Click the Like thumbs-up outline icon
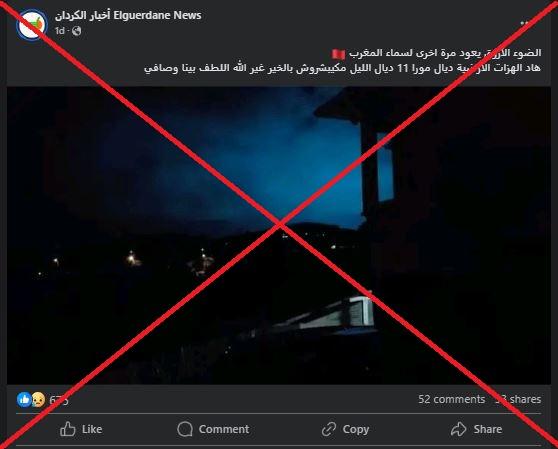This screenshot has width=558, height=449. point(68,429)
